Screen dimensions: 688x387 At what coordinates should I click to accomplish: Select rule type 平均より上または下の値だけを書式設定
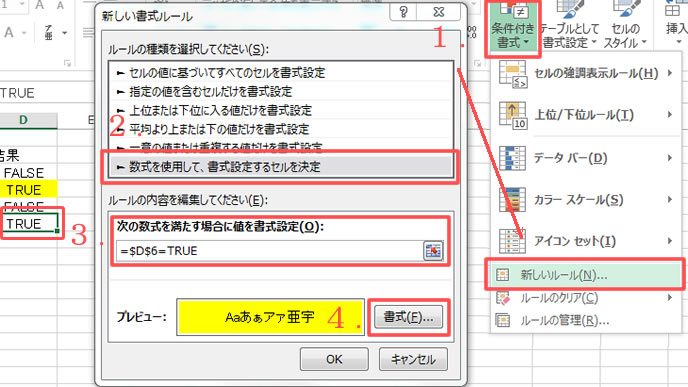point(281,129)
